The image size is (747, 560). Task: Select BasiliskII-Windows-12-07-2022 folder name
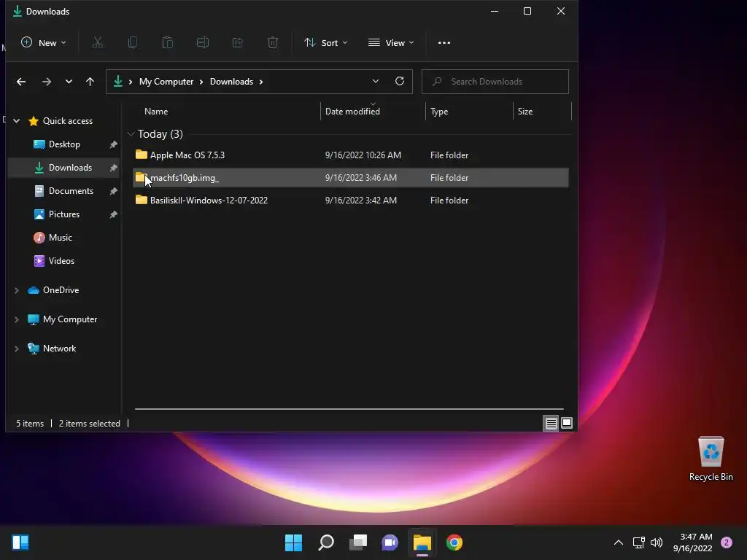click(209, 201)
